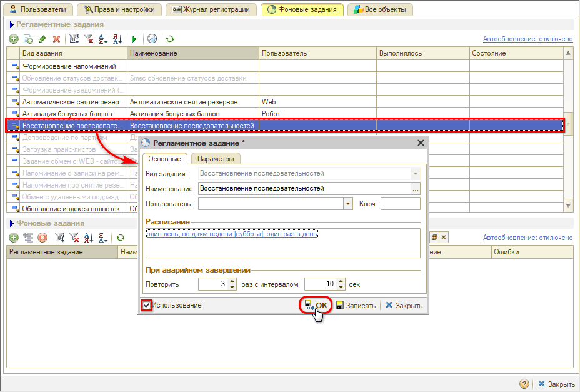580x392 pixels.
Task: Toggle the Использование checkbox
Action: [x=147, y=306]
